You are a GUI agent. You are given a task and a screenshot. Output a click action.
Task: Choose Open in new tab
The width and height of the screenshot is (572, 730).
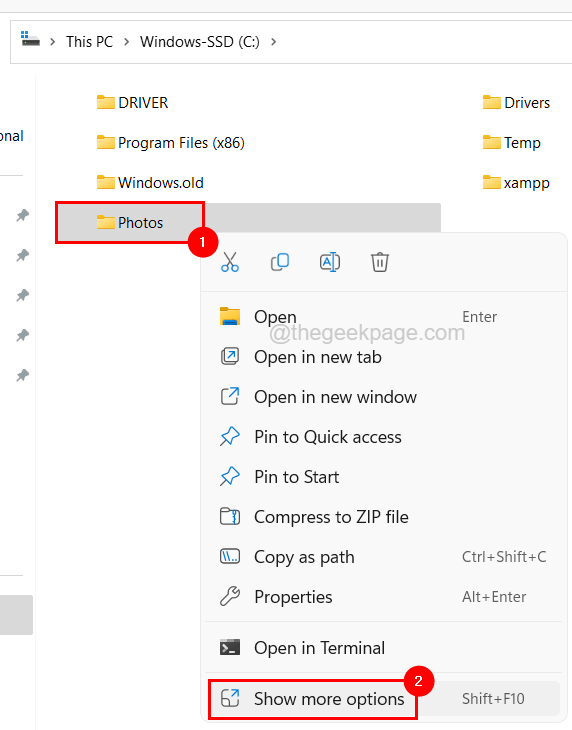click(x=382, y=357)
